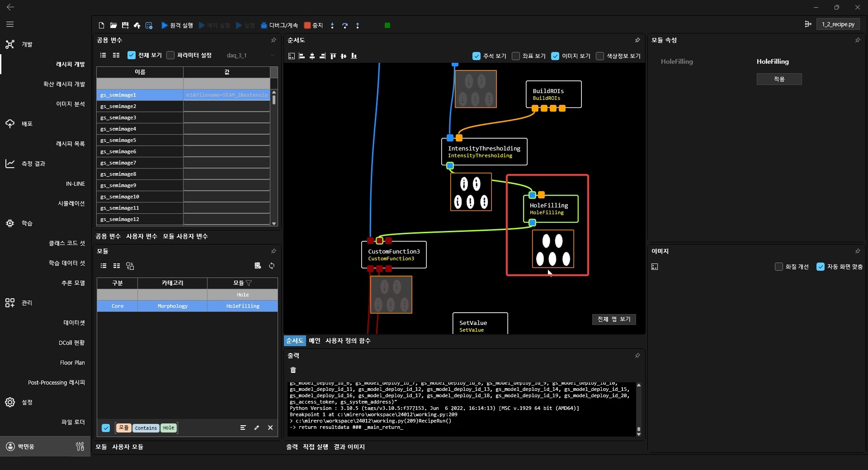This screenshot has width=868, height=470.
Task: Click the refresh icon in the module panel
Action: tap(272, 266)
